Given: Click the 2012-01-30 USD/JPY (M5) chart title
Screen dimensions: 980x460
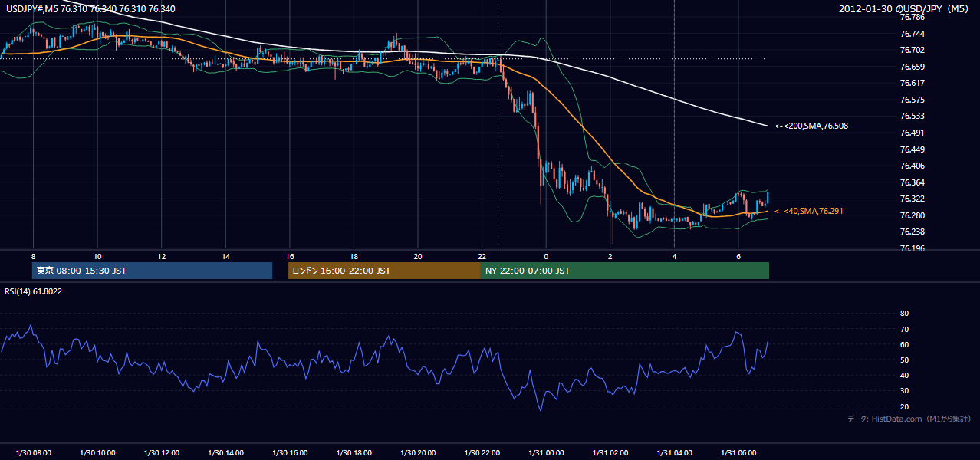Looking at the screenshot, I should click(x=905, y=9).
